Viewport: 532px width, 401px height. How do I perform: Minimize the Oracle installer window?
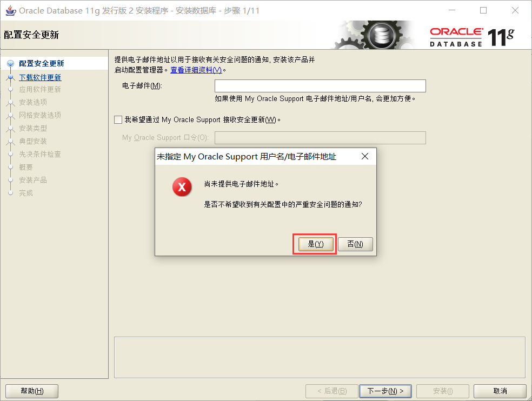452,10
